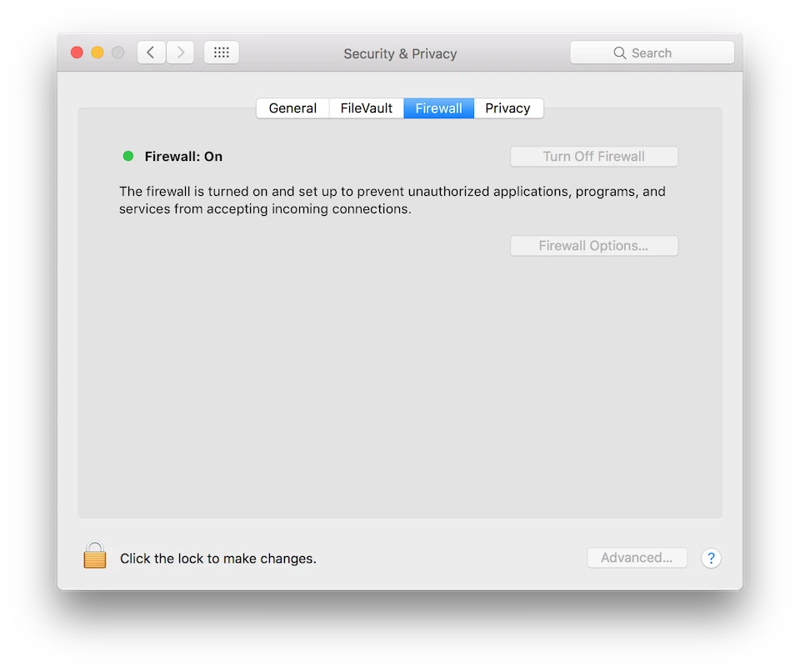Open the Privacy tab
This screenshot has height=672, width=800.
pos(508,108)
